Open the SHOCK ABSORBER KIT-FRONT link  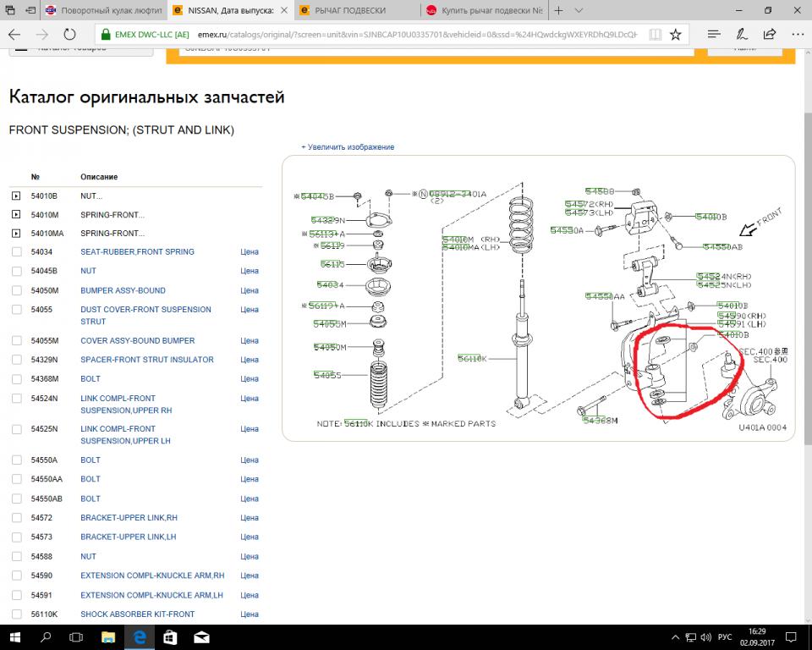137,614
